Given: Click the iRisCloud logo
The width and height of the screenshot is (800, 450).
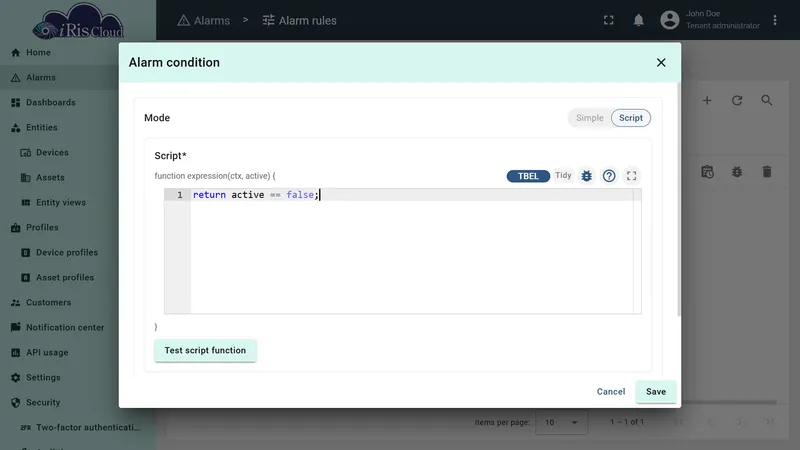Looking at the screenshot, I should click(78, 21).
